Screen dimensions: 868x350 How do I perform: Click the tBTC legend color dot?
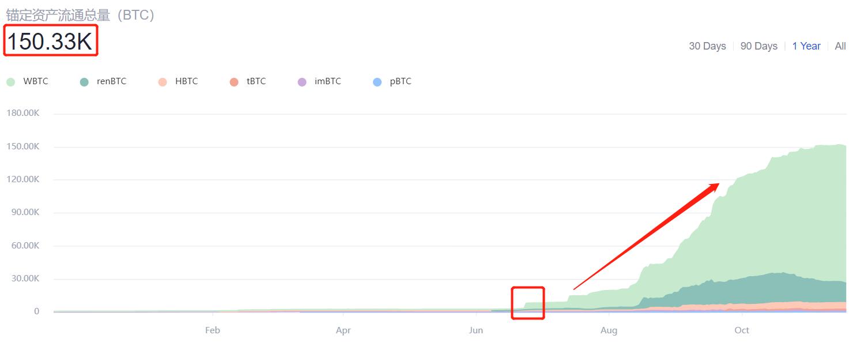click(234, 82)
